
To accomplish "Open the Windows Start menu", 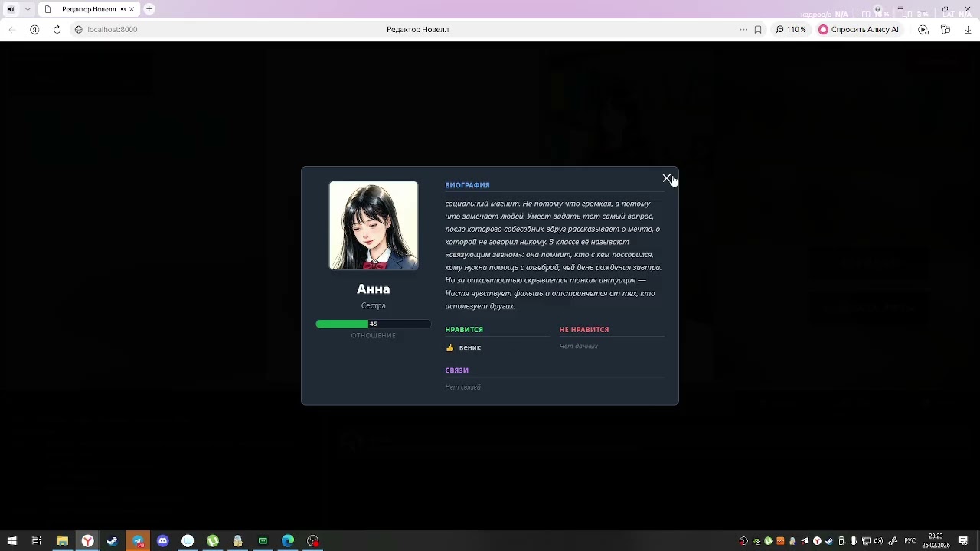I will click(12, 541).
